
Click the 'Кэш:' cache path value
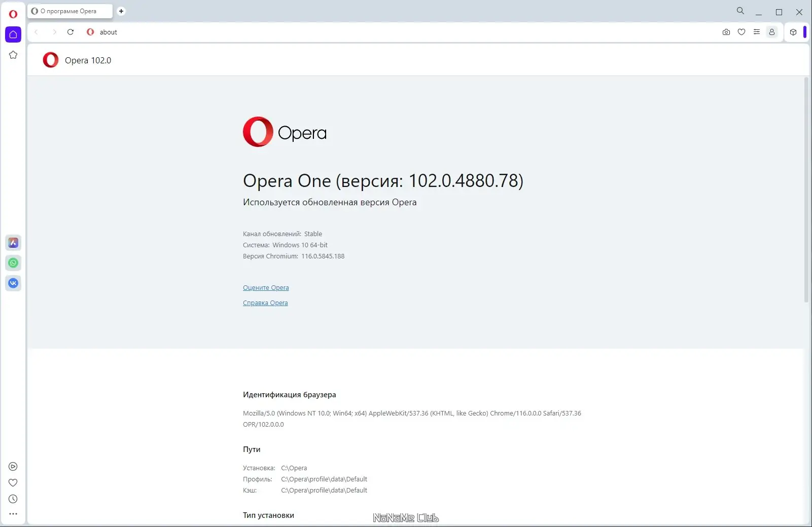coord(324,491)
